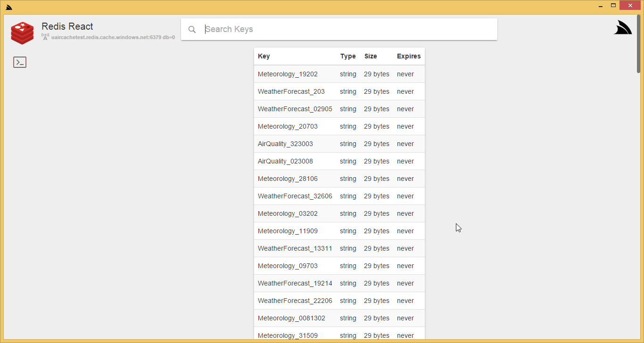
Task: View key Meteorology_0081302
Action: point(291,318)
